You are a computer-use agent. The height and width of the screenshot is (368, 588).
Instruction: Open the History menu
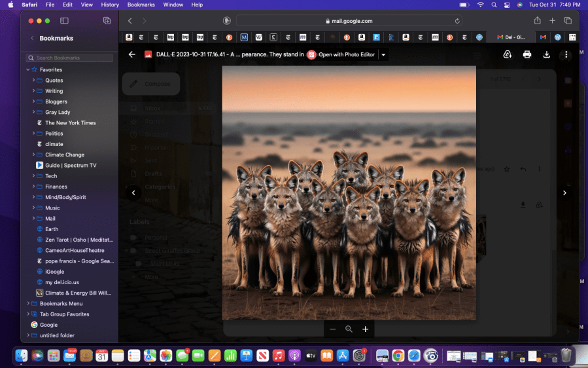110,5
